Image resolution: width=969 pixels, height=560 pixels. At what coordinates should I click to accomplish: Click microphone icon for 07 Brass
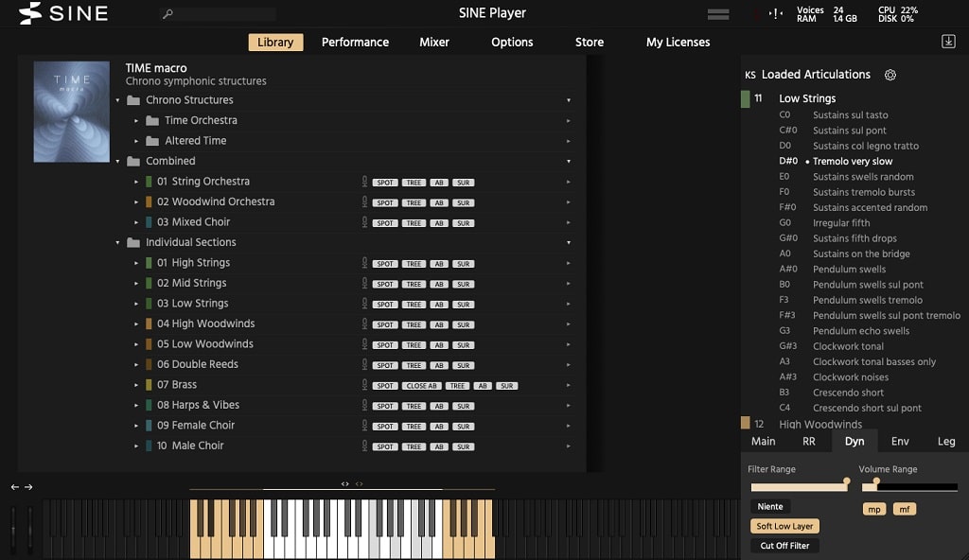pyautogui.click(x=364, y=384)
